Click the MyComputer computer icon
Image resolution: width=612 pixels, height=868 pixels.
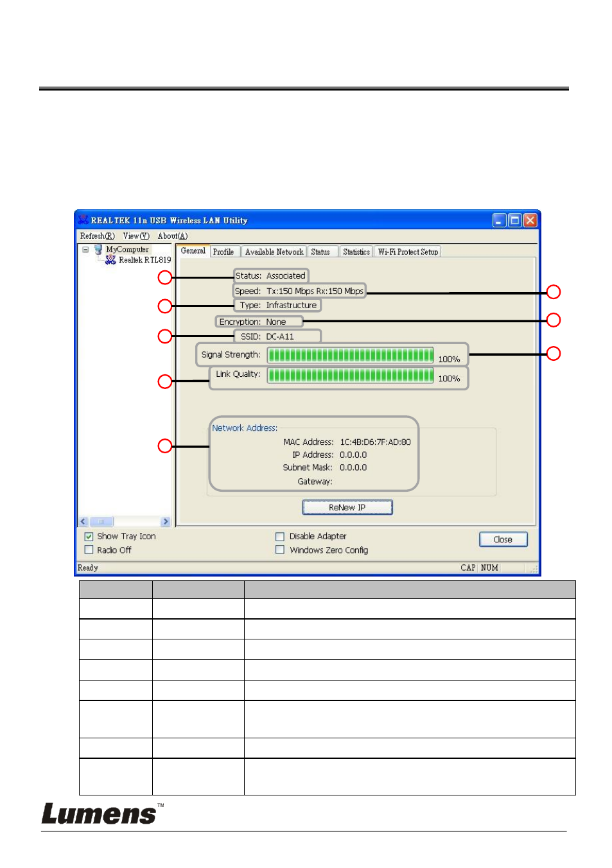[98, 249]
